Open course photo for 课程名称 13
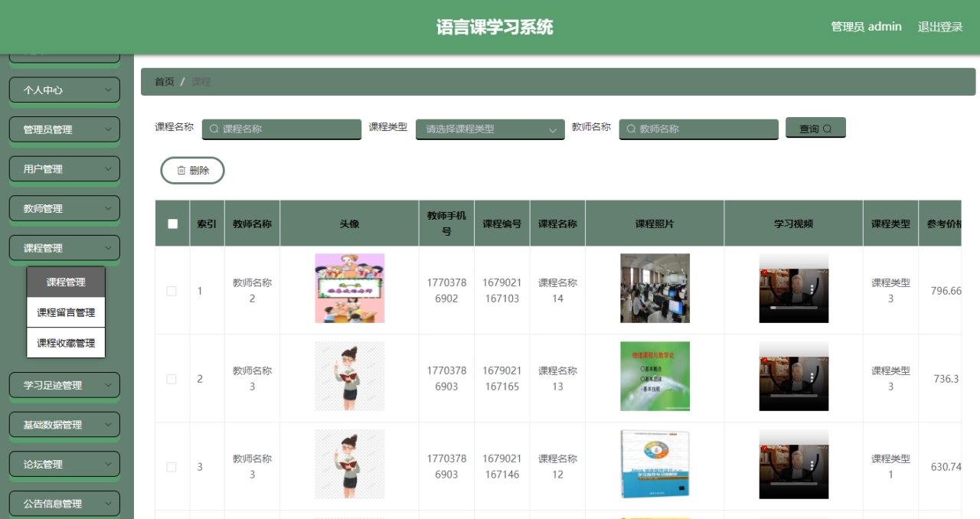Screen dimensions: 980x519 click(x=655, y=376)
